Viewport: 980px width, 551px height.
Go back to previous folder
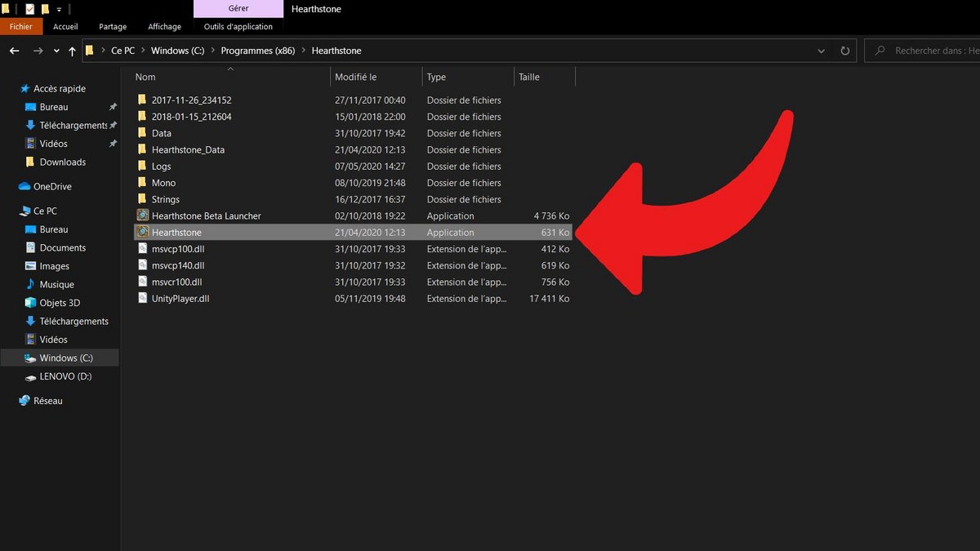(x=14, y=51)
